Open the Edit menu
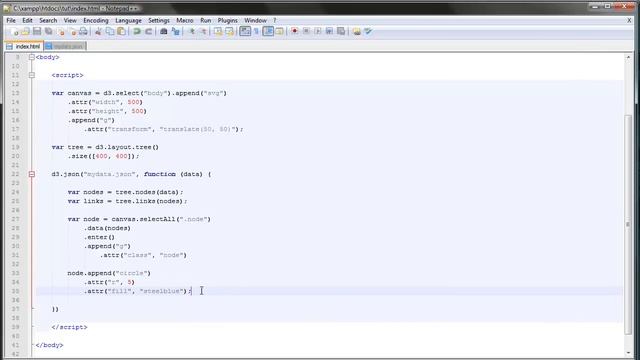 tap(27, 20)
